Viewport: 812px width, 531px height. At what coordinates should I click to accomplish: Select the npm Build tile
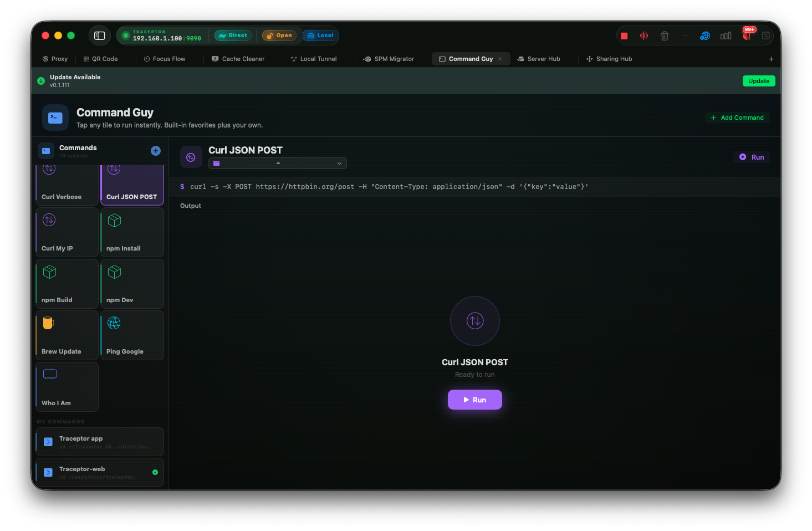(x=67, y=284)
